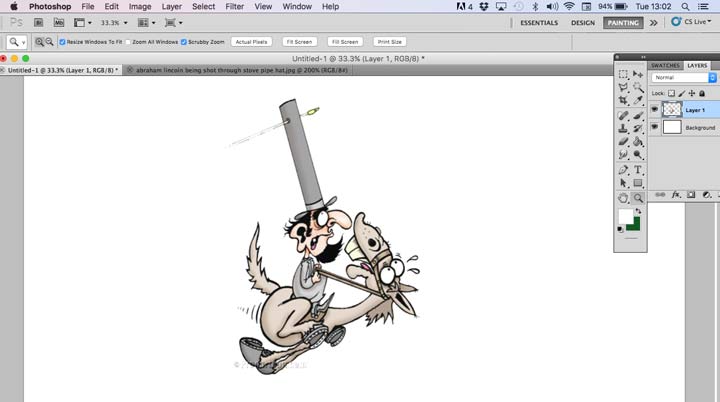Image resolution: width=720 pixels, height=402 pixels.
Task: Toggle lock position icon
Action: click(x=692, y=93)
